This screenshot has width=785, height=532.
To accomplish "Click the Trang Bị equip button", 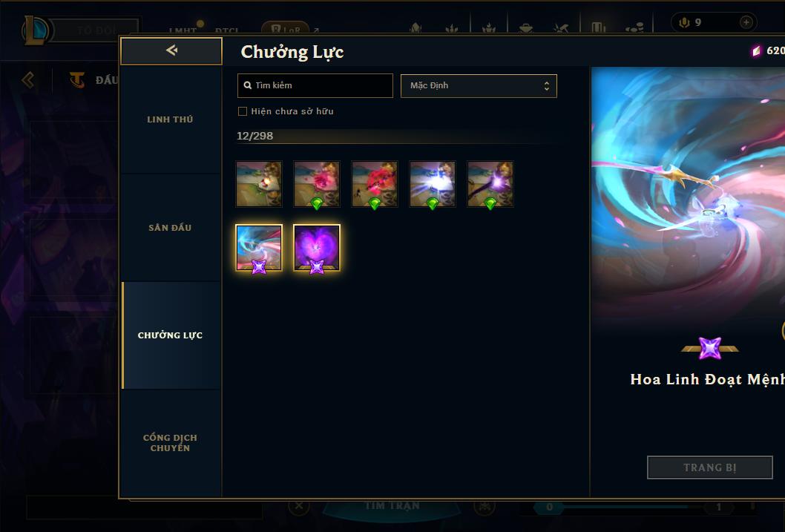I will (x=710, y=467).
